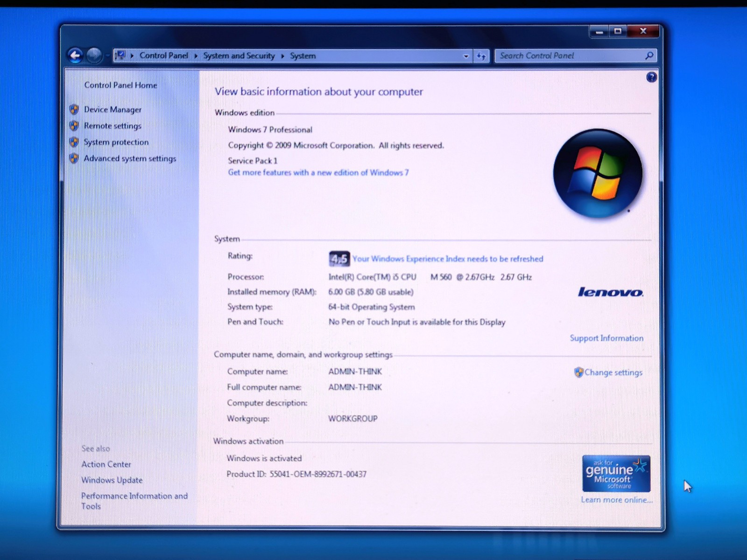The height and width of the screenshot is (560, 747).
Task: Expand recent pages dropdown next to Forward button
Action: click(x=107, y=56)
